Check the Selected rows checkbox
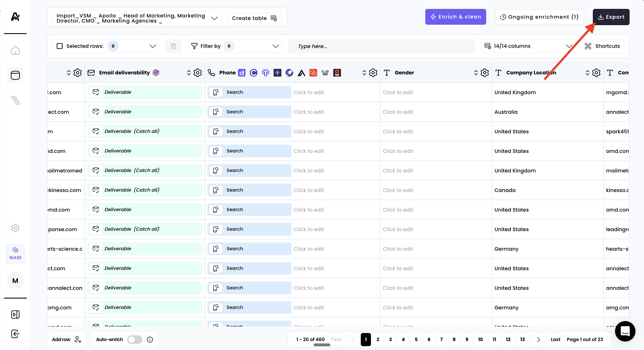 [x=59, y=46]
